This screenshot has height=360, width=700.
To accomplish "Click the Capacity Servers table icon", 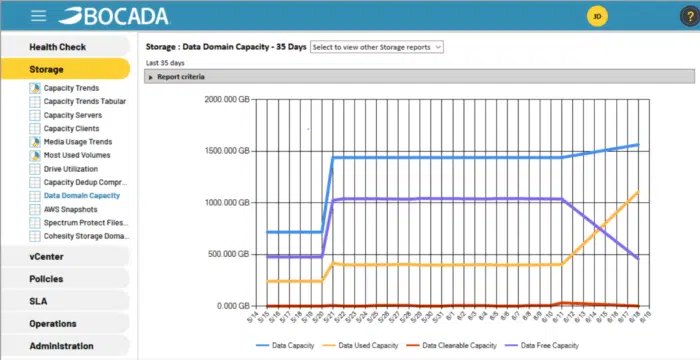I will click(35, 115).
